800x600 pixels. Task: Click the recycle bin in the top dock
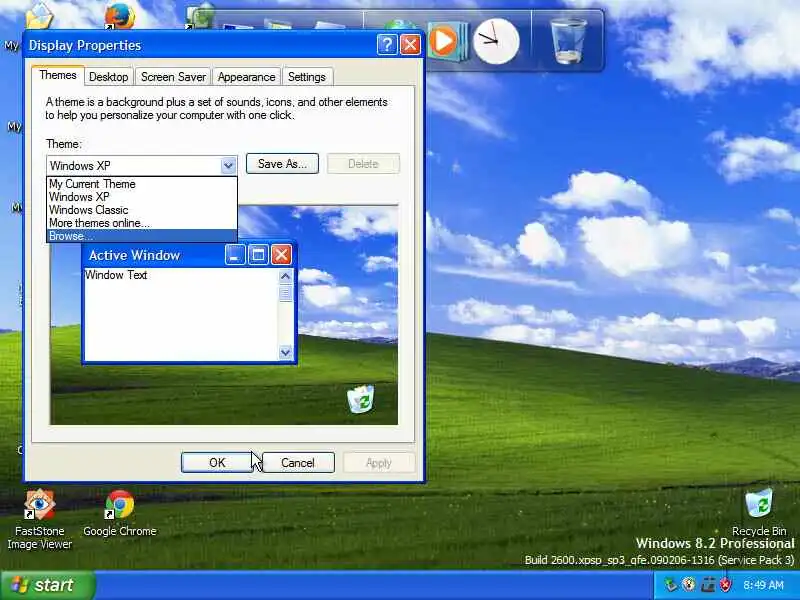click(x=568, y=41)
